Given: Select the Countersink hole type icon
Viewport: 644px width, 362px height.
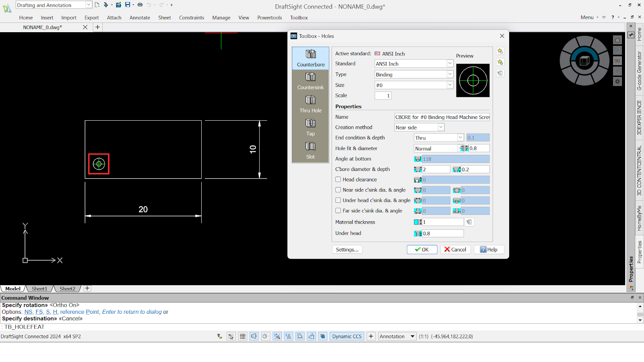Looking at the screenshot, I should pyautogui.click(x=310, y=81).
